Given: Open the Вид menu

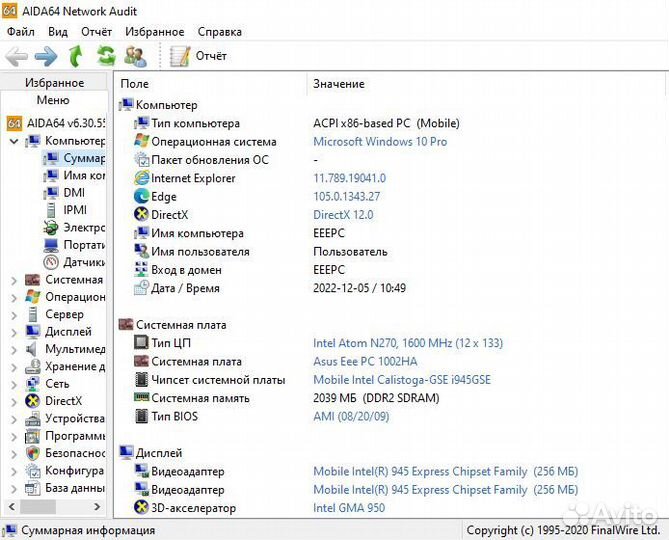Looking at the screenshot, I should (58, 32).
